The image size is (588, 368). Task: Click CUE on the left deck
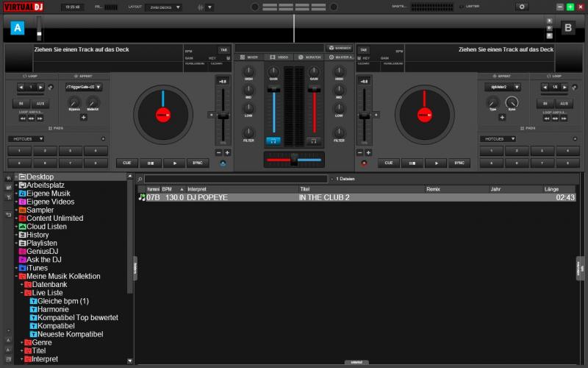tap(127, 163)
